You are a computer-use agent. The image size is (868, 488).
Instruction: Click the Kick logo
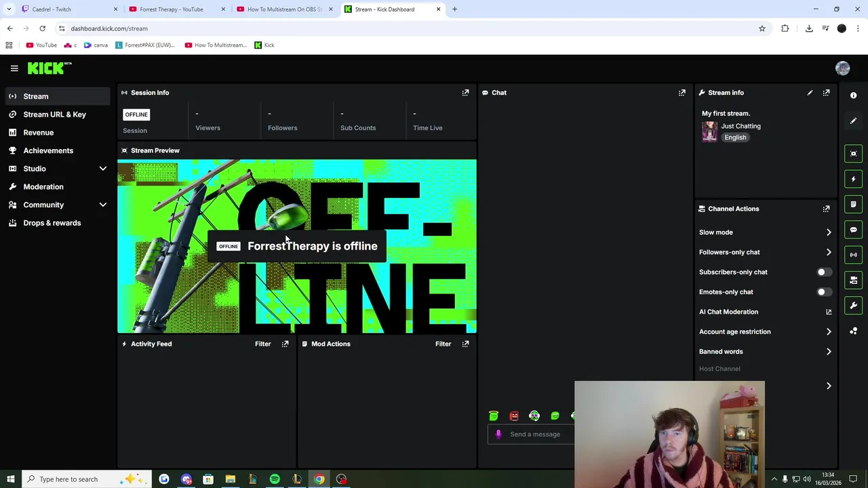(x=50, y=68)
